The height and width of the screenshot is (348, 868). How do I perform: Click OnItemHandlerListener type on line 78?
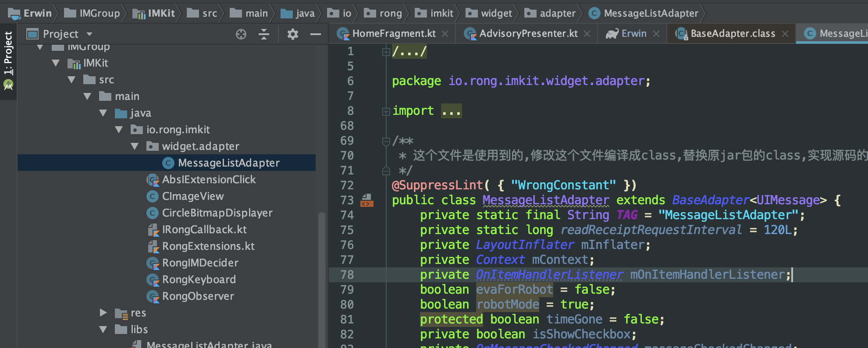coord(550,275)
